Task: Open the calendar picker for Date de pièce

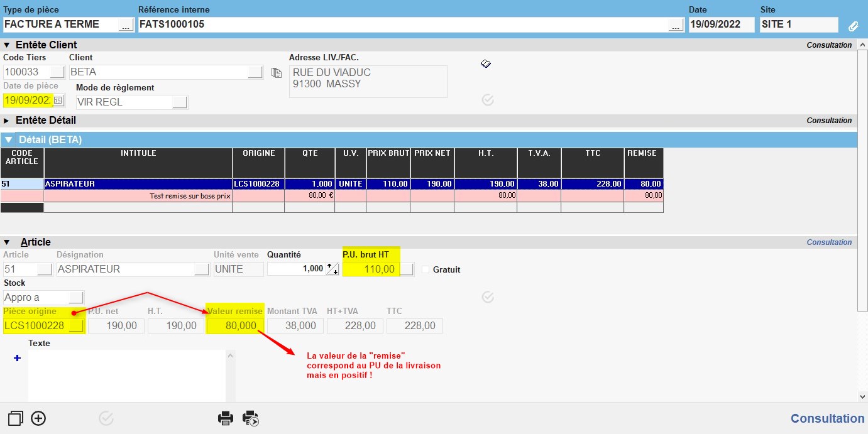Action: pyautogui.click(x=58, y=100)
